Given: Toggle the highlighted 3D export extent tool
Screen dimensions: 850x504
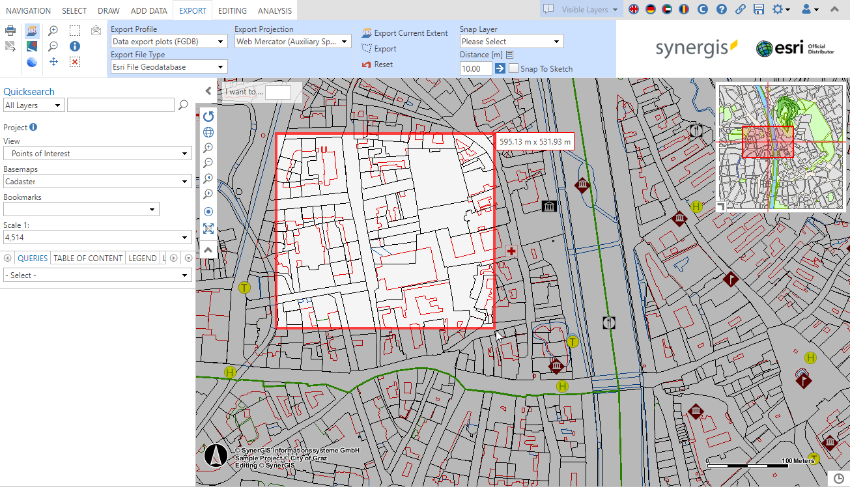Looking at the screenshot, I should click(31, 30).
